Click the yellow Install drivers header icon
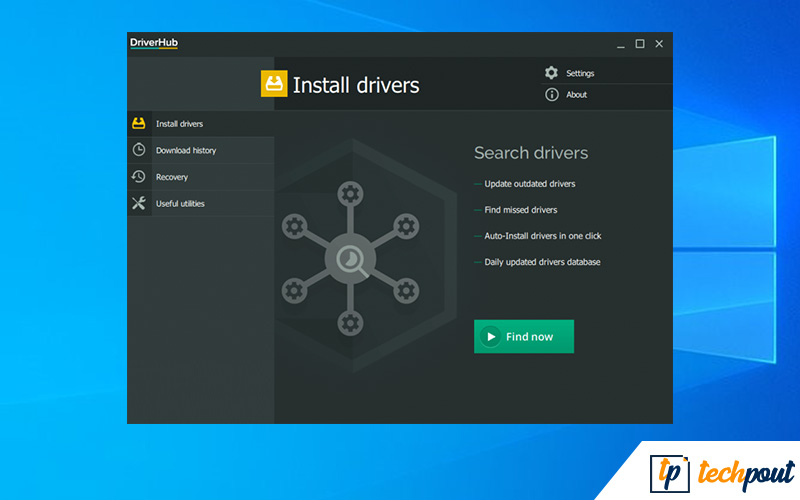Image resolution: width=800 pixels, height=500 pixels. [x=273, y=84]
